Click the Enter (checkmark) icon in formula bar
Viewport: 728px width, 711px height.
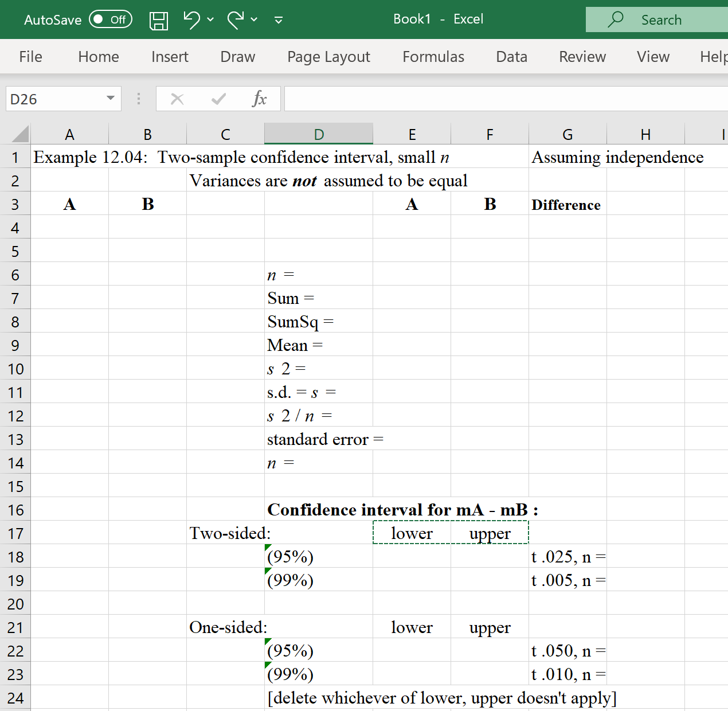coord(218,99)
